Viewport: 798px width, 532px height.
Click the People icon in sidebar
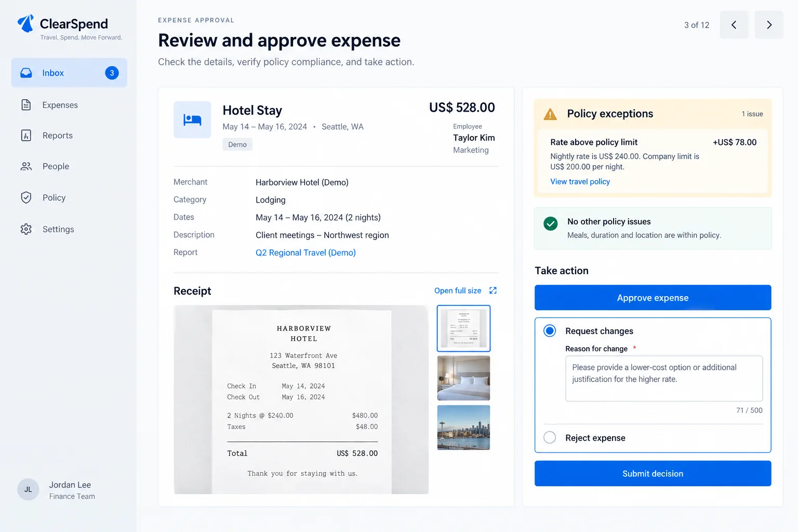[26, 166]
